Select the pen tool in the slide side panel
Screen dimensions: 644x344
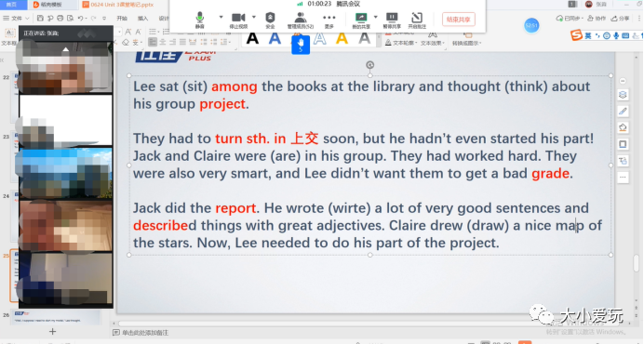point(623,112)
